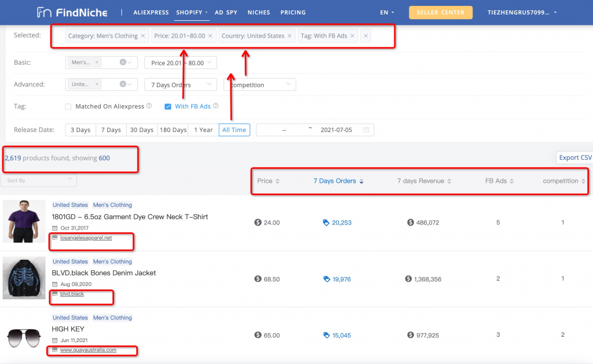This screenshot has height=364, width=593.
Task: Go to ALIEXPRESS in the top navigation
Action: click(151, 13)
